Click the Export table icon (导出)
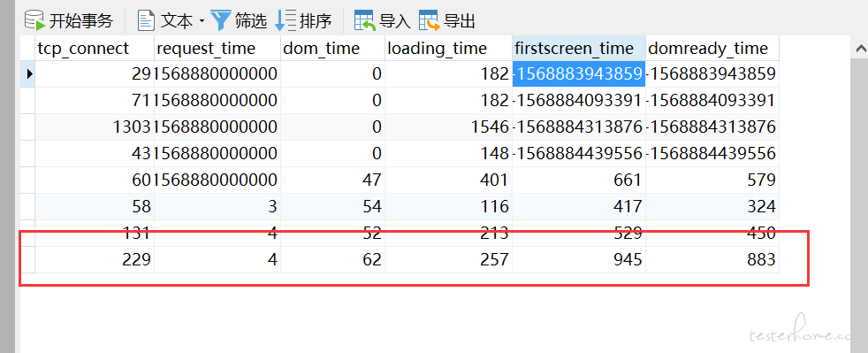The image size is (868, 353). [430, 20]
